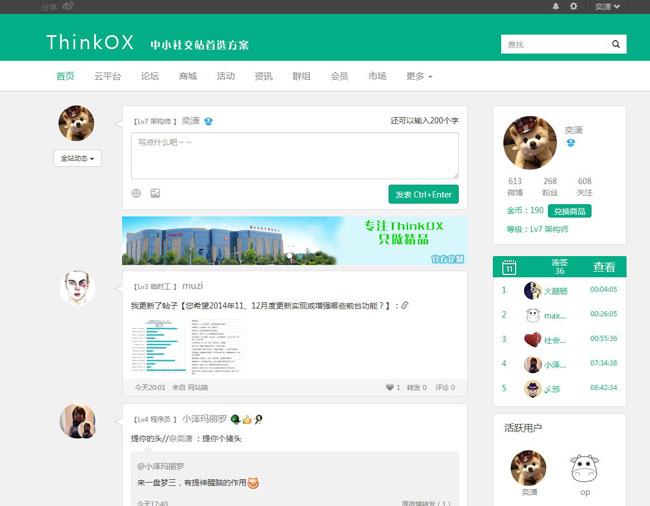
Task: Click the 608 关注 count
Action: 585,186
